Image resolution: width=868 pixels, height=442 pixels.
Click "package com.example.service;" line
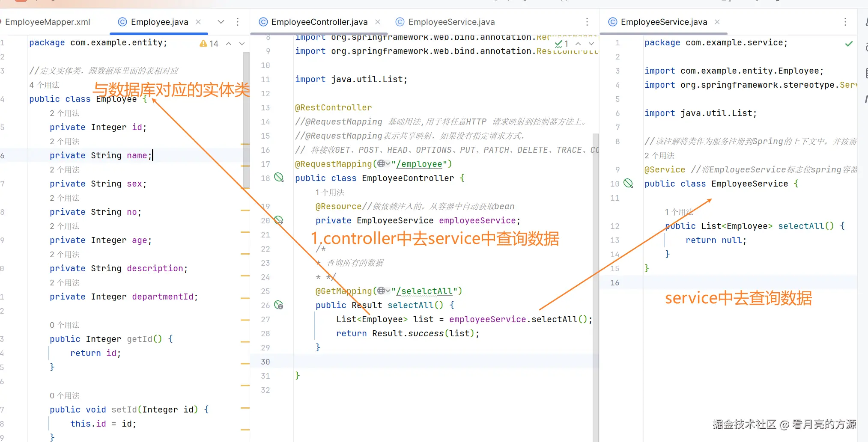coord(716,42)
